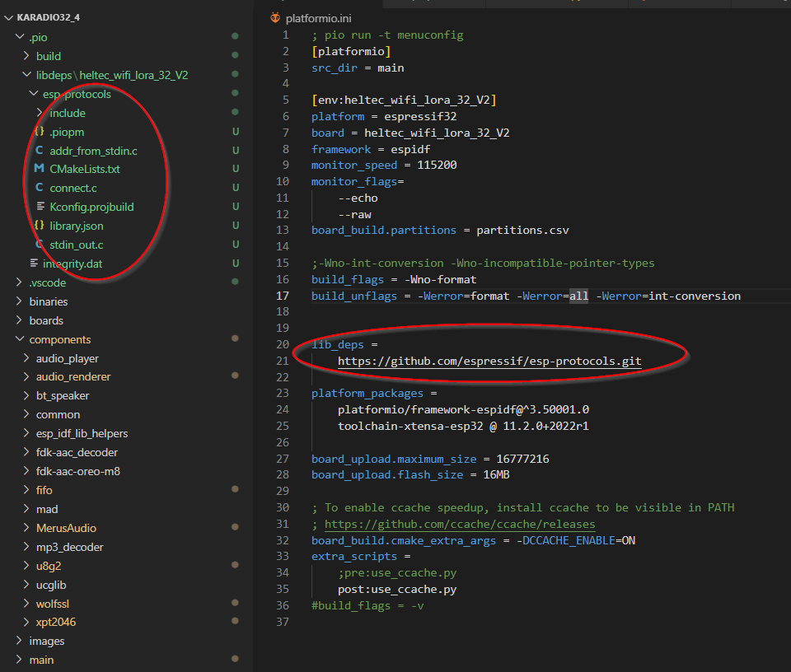Click the C icon of stdin_out.c
The height and width of the screenshot is (672, 791).
pyautogui.click(x=40, y=245)
